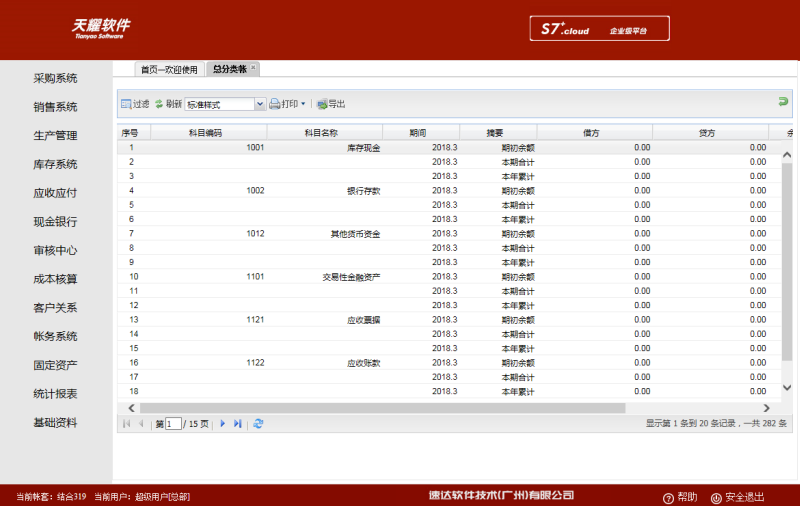Screen dimensions: 800x506
Task: Click pagination refresh icon
Action: tap(258, 423)
